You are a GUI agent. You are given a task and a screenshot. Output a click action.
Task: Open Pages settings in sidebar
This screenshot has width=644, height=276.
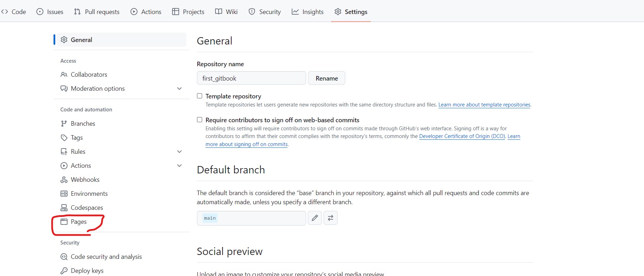(x=79, y=222)
